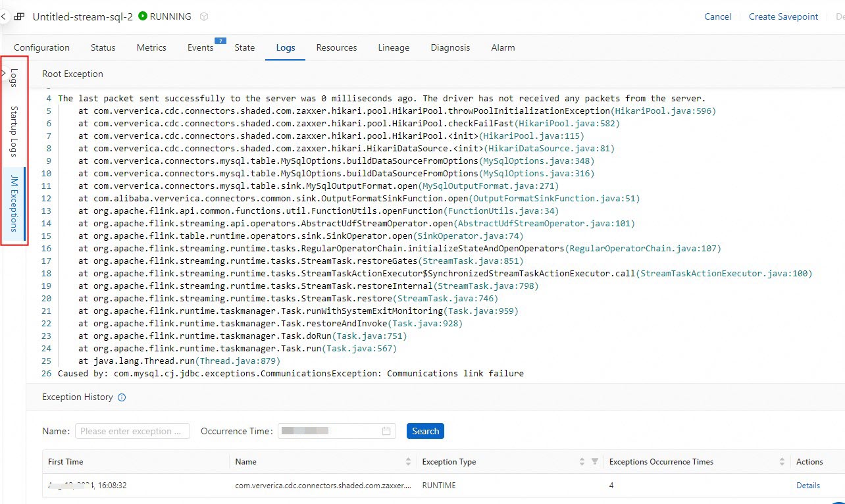
Task: Open Details for the RUNTIME exception
Action: pos(807,486)
